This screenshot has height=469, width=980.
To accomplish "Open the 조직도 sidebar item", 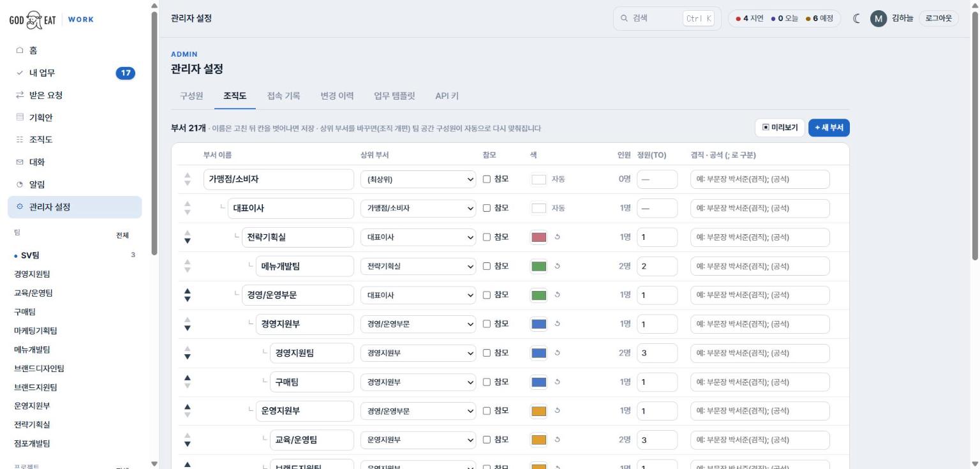I will pyautogui.click(x=75, y=140).
